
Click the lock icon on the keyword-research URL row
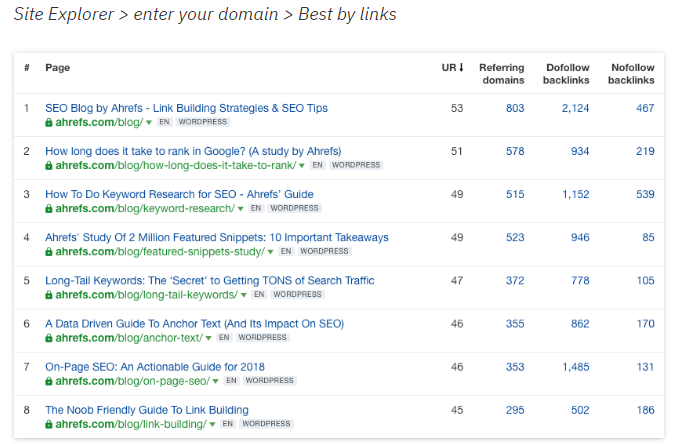(49, 208)
